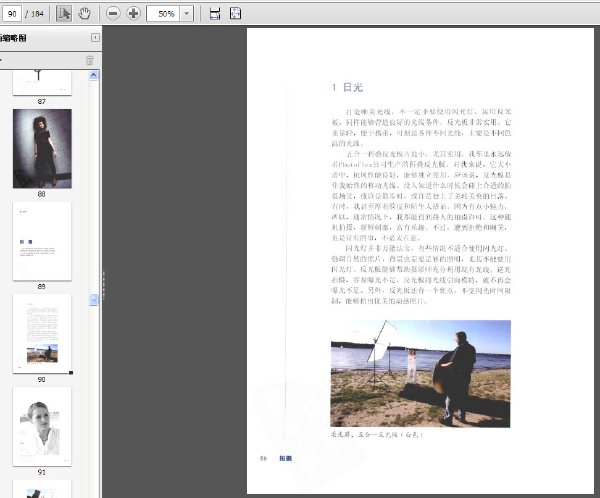The image size is (600, 498).
Task: Fit page width with scrolling icon
Action: (x=215, y=14)
